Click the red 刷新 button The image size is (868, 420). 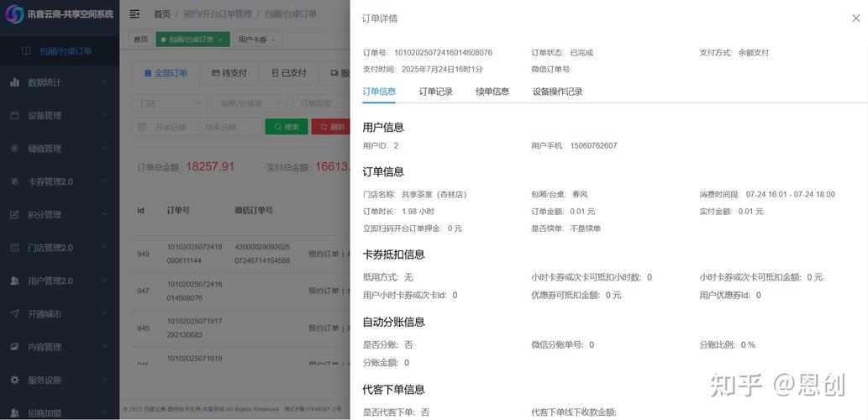coord(331,127)
